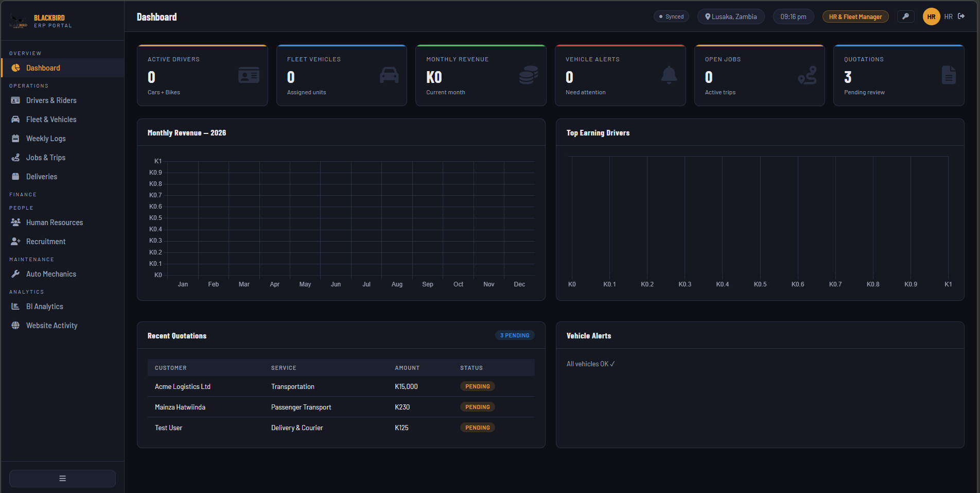Open the sidebar hamburger menu button

[62, 478]
